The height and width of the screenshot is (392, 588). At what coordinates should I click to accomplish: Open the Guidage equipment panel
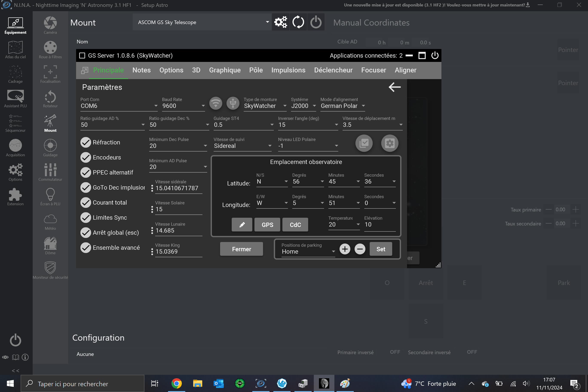point(50,148)
